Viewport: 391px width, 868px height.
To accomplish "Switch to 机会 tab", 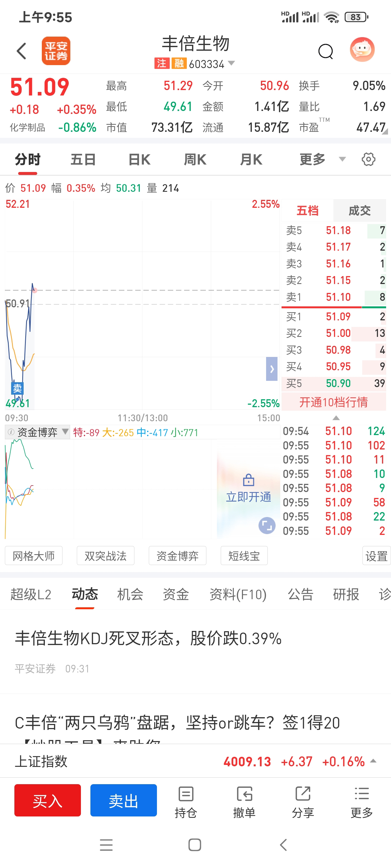I will (x=130, y=594).
